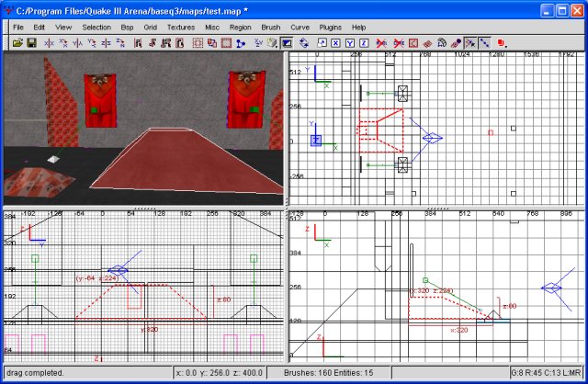This screenshot has height=384, width=588.
Task: Open the File menu
Action: [18, 28]
